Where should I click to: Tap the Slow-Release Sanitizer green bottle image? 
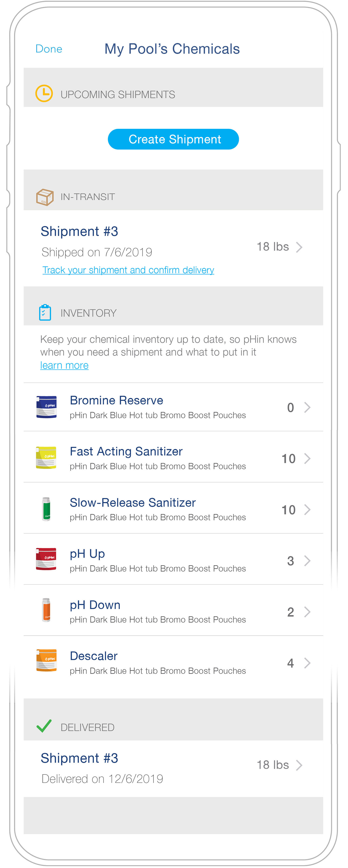[x=47, y=509]
